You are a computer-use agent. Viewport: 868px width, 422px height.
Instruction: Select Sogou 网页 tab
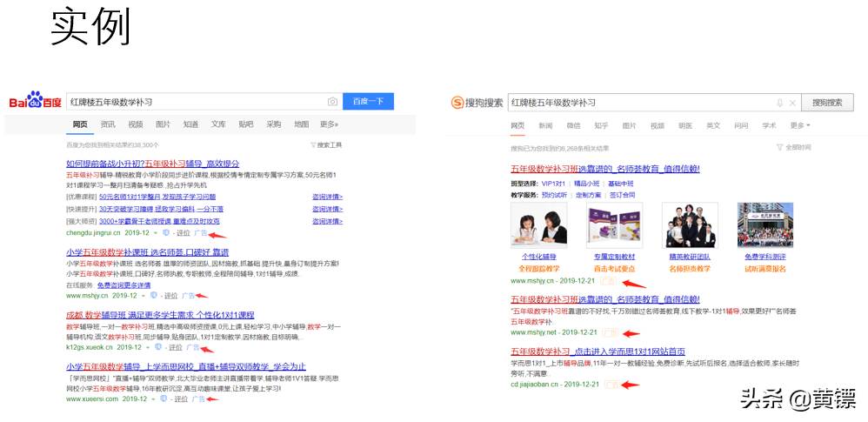[x=517, y=125]
